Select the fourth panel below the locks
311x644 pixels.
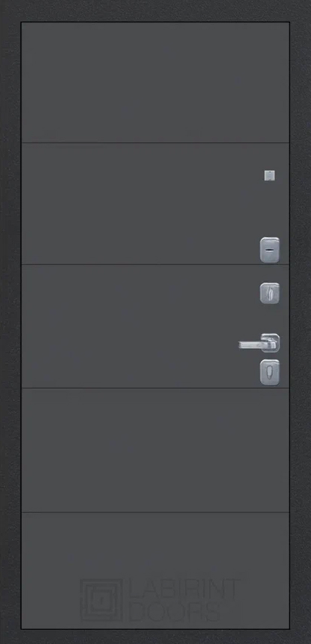[155, 450]
